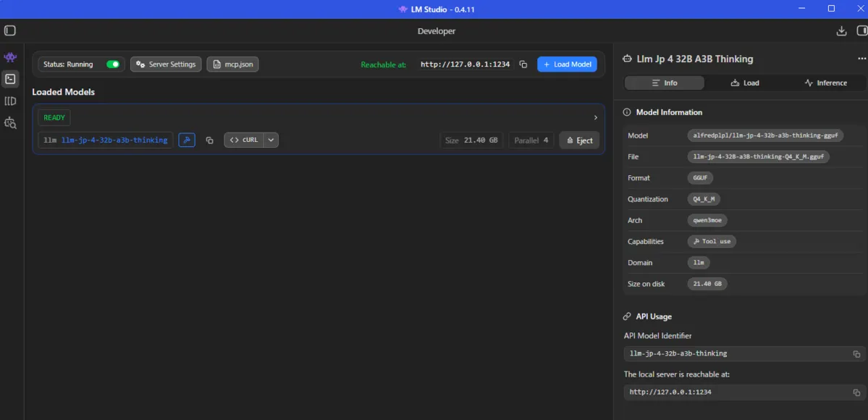The image size is (868, 420).
Task: Switch to the Inference tab
Action: [x=825, y=83]
